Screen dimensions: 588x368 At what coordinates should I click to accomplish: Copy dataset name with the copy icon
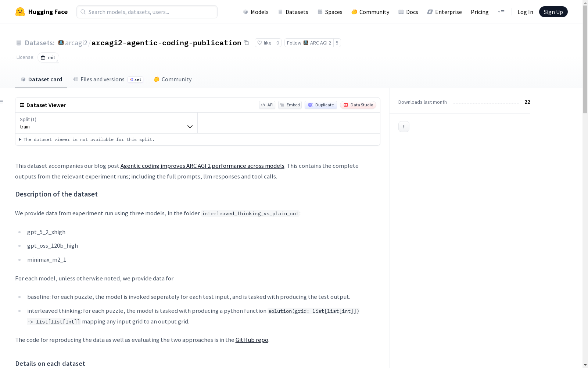tap(246, 43)
